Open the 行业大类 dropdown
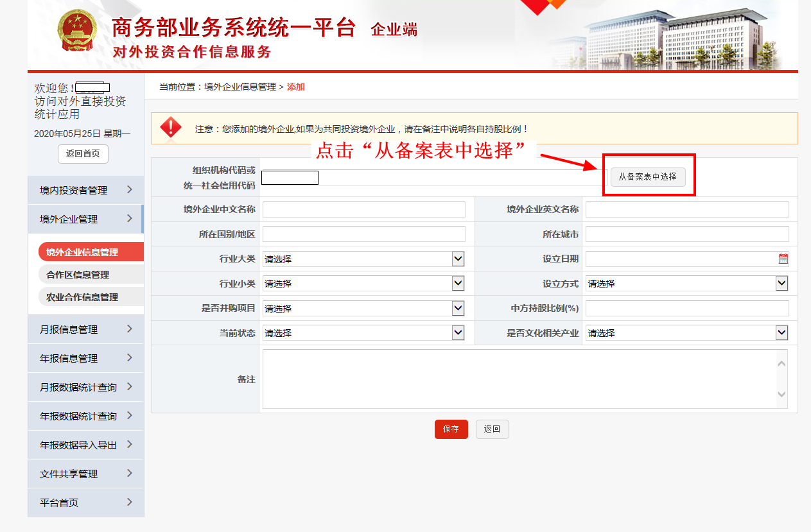 coord(363,259)
